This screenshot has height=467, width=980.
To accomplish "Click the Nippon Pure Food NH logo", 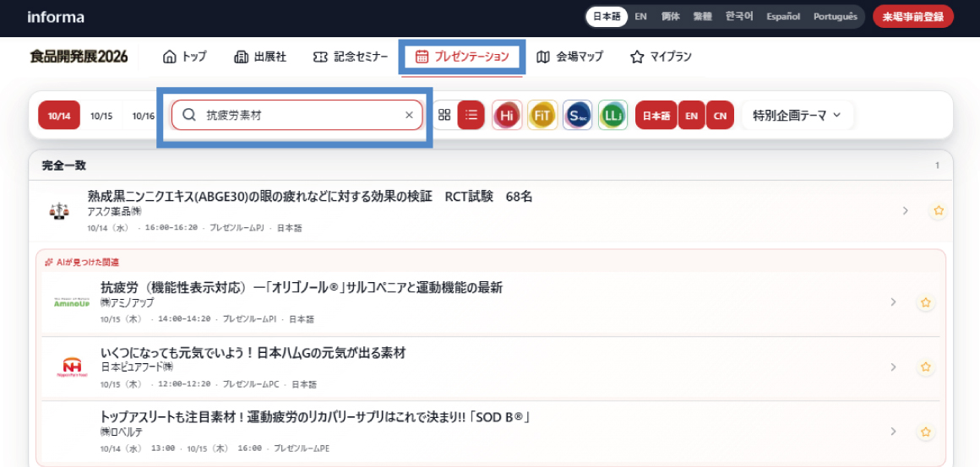I will (72, 367).
